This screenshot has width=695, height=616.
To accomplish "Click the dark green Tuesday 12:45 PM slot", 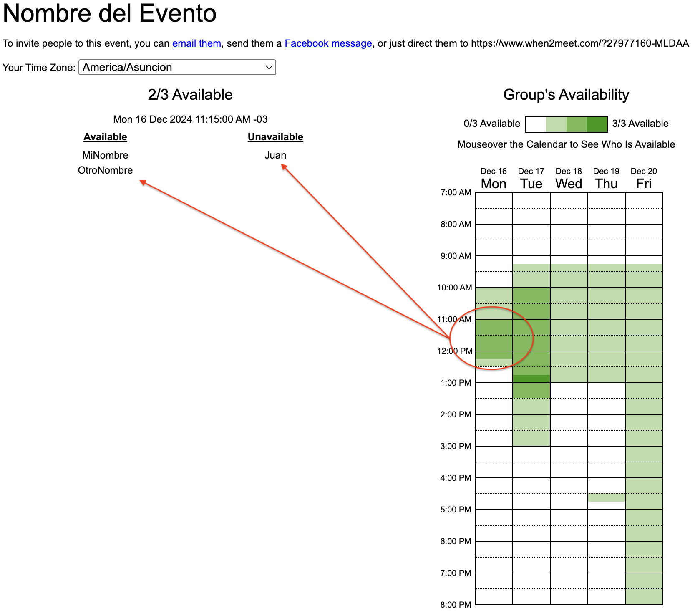I will pyautogui.click(x=531, y=379).
